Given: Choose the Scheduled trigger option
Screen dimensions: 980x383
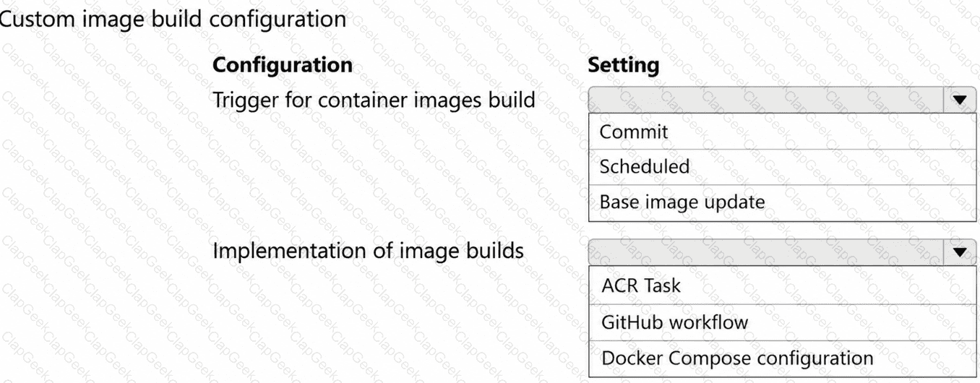Looking at the screenshot, I should pos(783,167).
